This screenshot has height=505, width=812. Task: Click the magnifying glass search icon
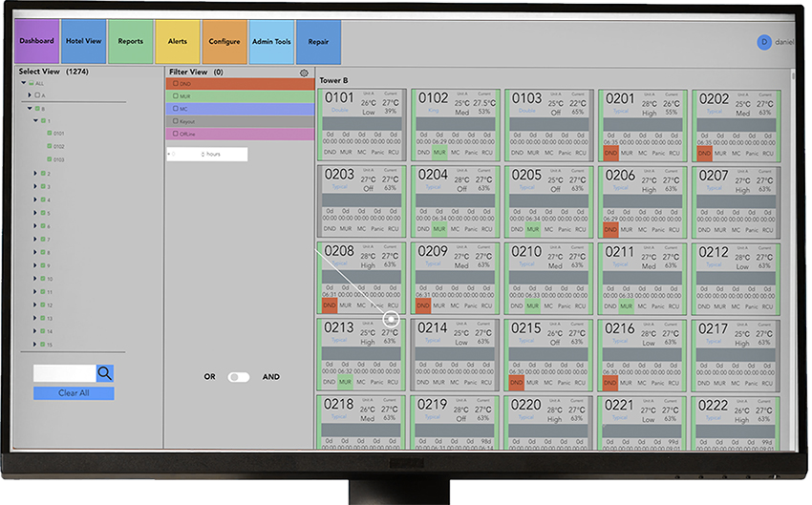[x=104, y=373]
